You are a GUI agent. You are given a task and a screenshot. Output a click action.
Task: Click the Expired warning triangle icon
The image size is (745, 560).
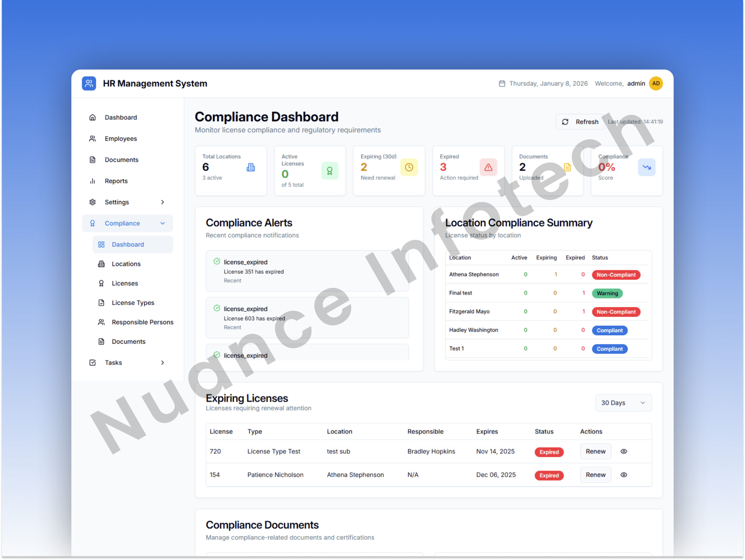click(488, 167)
